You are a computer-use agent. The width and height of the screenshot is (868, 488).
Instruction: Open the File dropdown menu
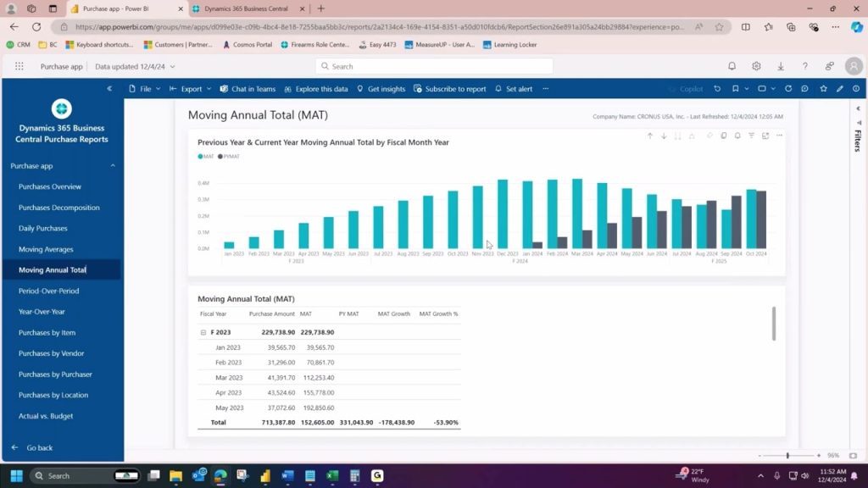pyautogui.click(x=144, y=88)
